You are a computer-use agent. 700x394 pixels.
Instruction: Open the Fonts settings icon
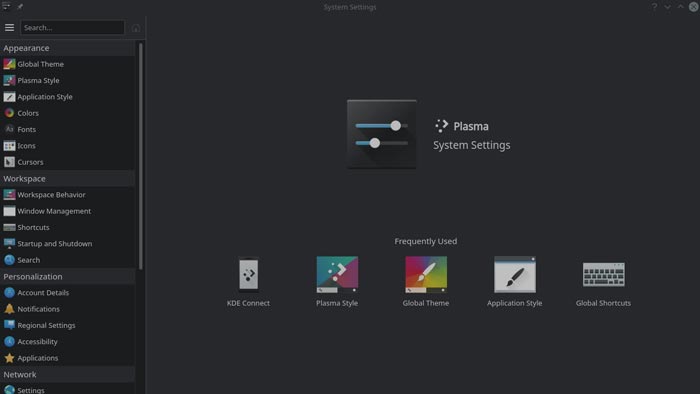[x=9, y=129]
